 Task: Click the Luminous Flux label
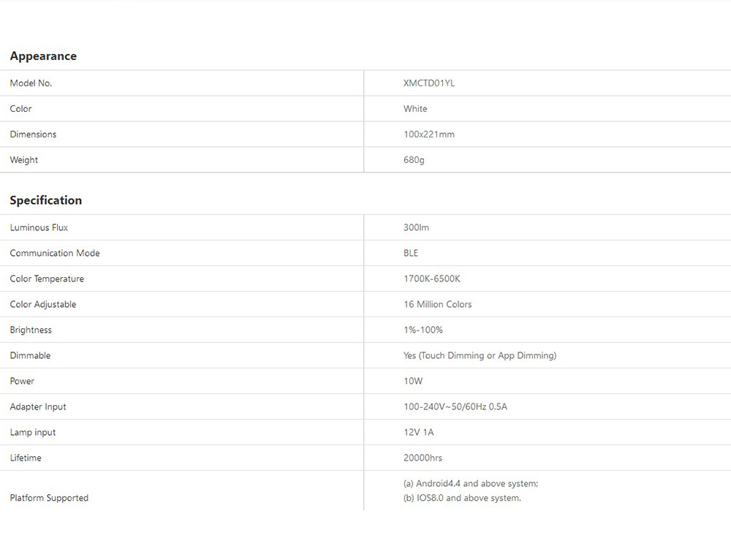click(39, 227)
